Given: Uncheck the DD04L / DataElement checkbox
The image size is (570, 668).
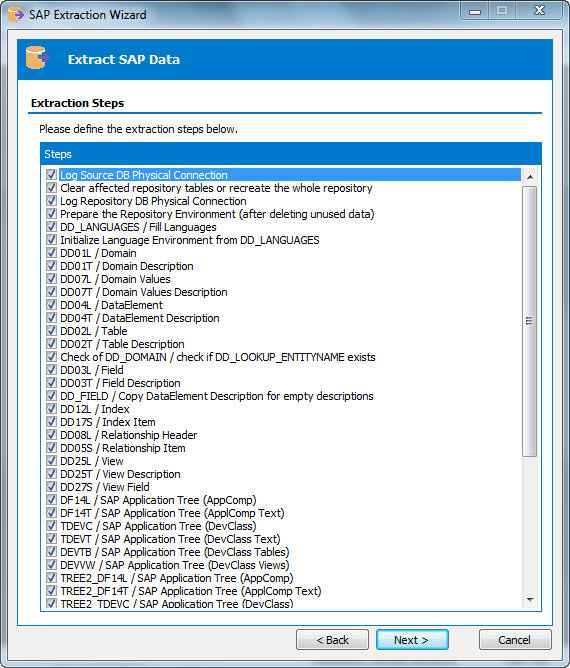Looking at the screenshot, I should (x=52, y=305).
